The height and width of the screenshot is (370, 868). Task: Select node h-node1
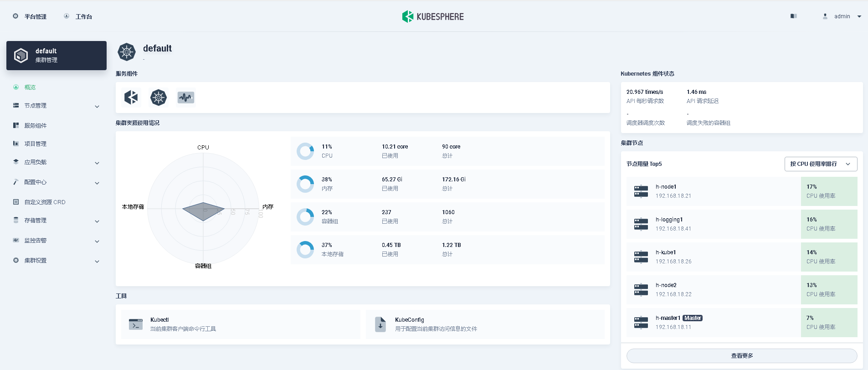point(742,191)
